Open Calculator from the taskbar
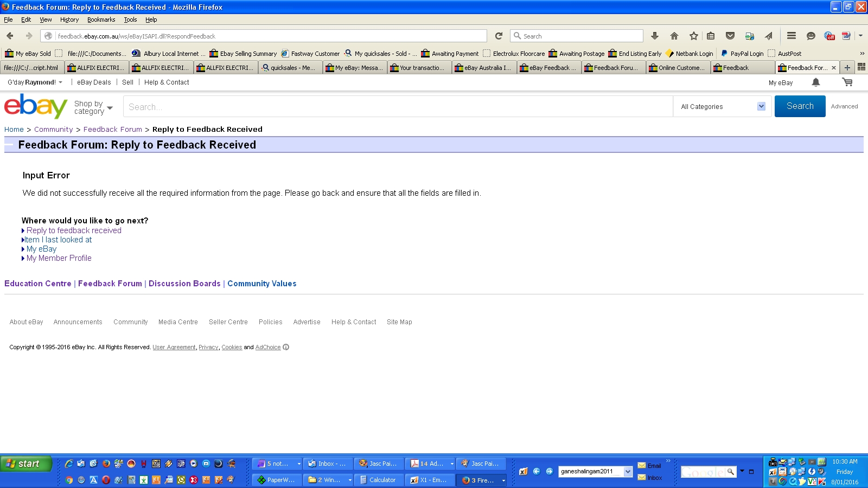The height and width of the screenshot is (488, 868). (379, 480)
